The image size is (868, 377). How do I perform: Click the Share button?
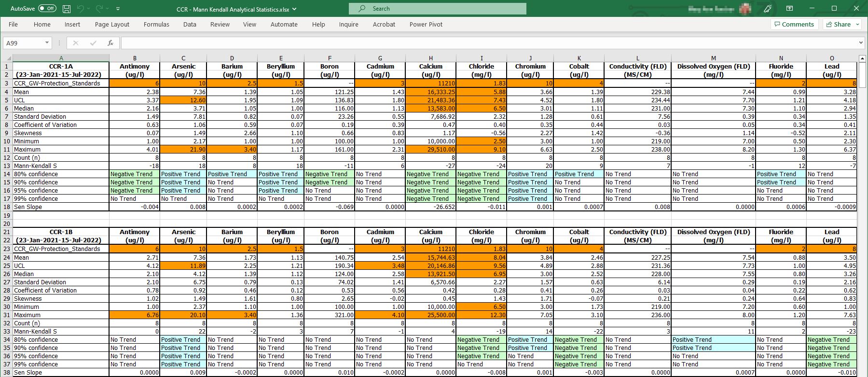(838, 24)
